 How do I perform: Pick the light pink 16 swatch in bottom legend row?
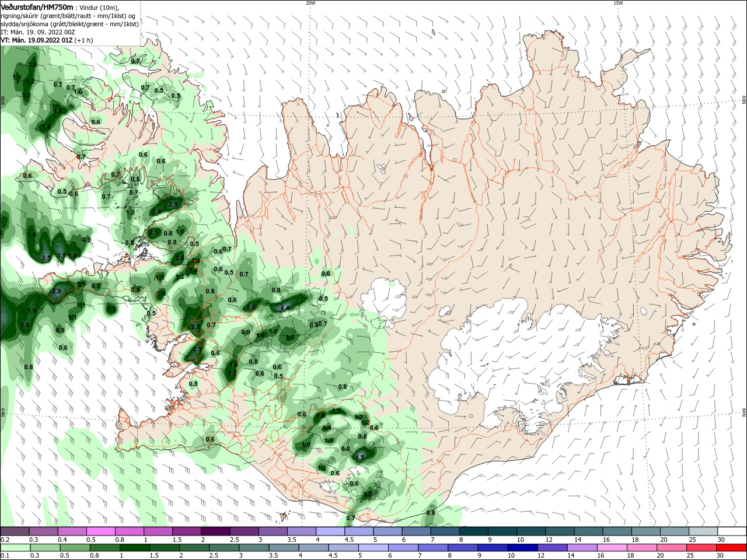point(611,548)
